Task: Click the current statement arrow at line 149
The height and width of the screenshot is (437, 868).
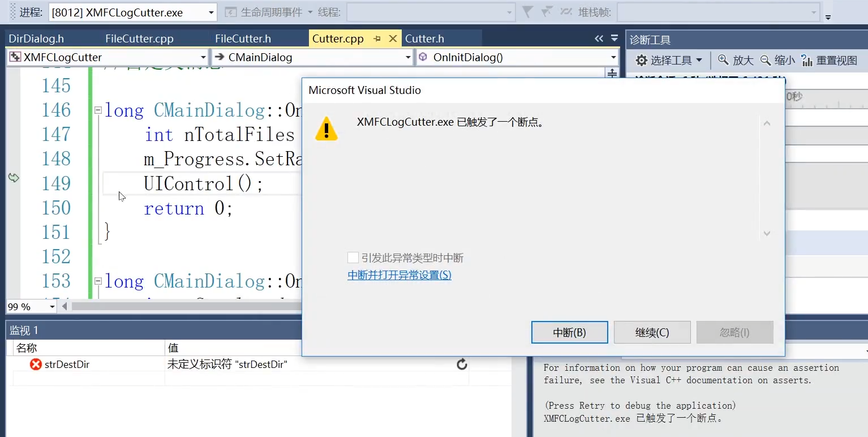Action: click(x=14, y=178)
